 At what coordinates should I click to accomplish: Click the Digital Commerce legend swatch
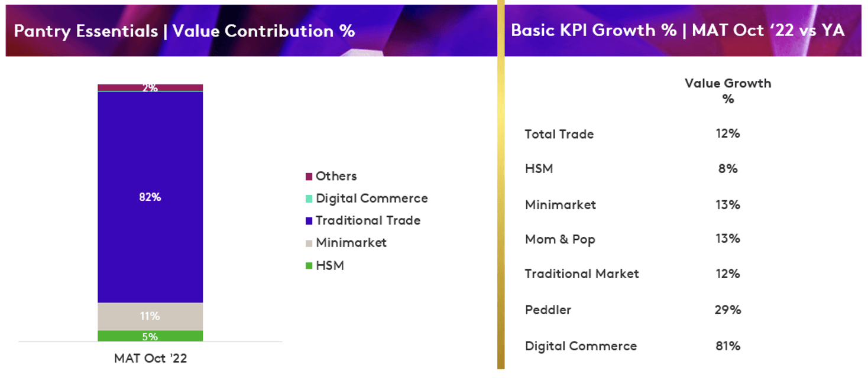[x=309, y=199]
